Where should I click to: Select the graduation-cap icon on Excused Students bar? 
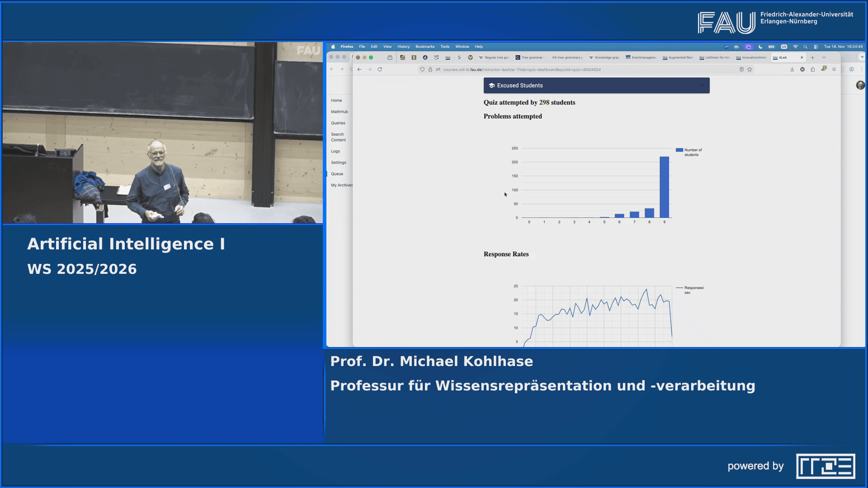tap(491, 85)
